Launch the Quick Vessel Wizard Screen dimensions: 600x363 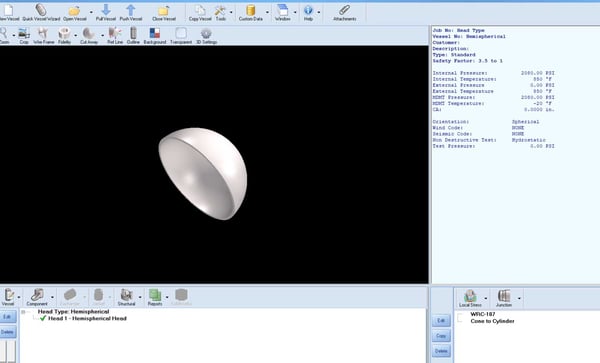(41, 12)
